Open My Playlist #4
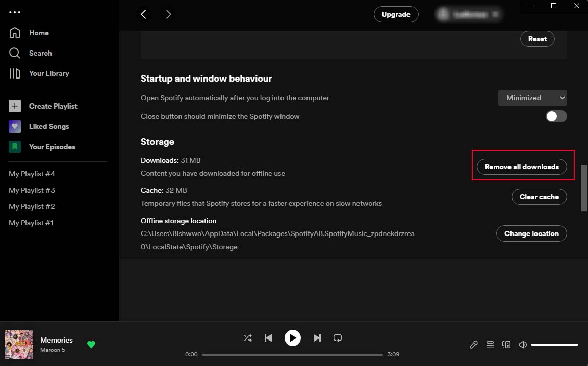The height and width of the screenshot is (366, 588). [x=32, y=174]
